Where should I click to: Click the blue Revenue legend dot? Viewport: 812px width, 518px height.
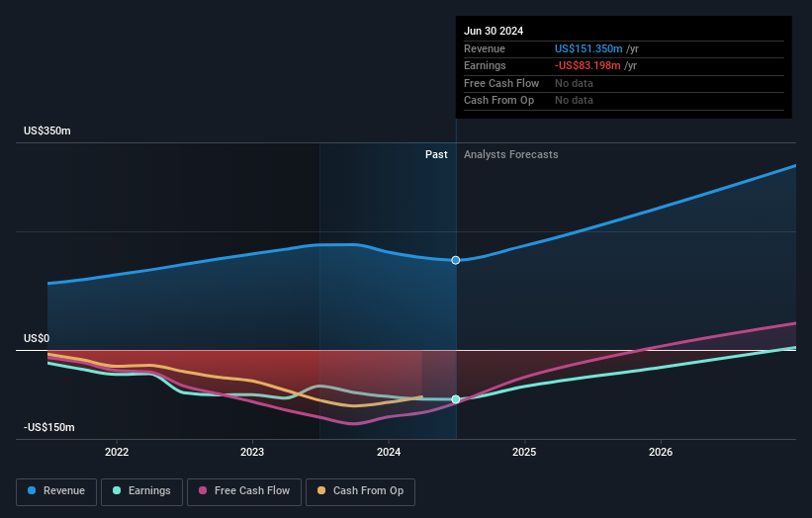click(x=32, y=490)
